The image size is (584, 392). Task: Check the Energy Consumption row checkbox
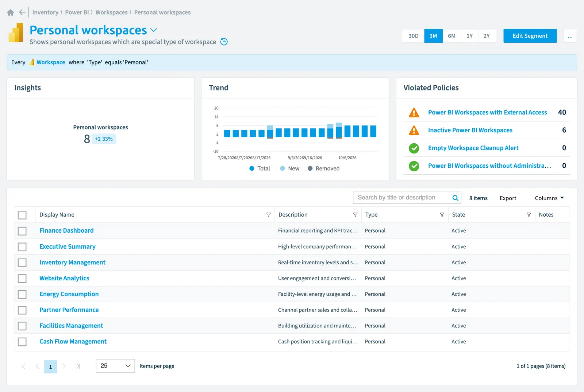(22, 294)
